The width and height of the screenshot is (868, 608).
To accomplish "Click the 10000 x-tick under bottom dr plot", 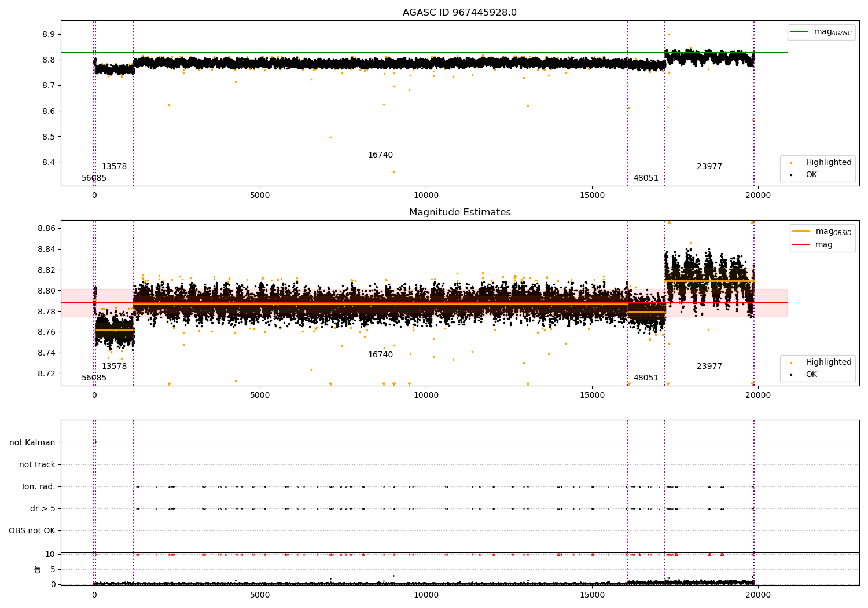I will [426, 595].
